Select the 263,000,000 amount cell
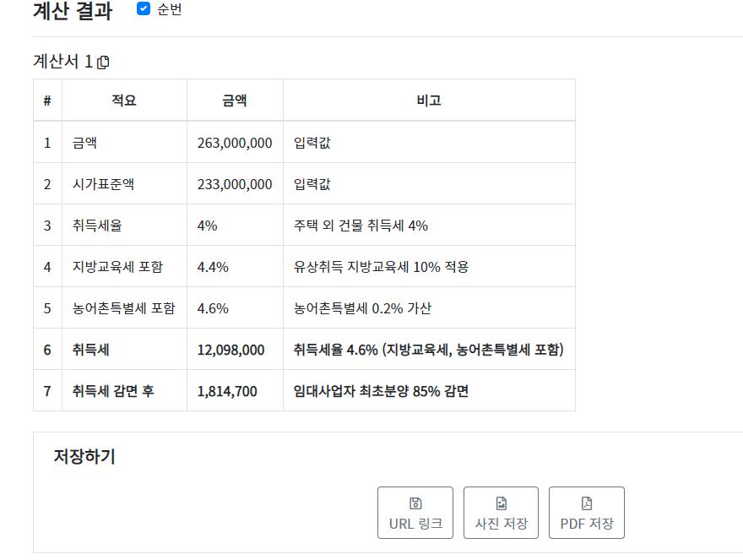This screenshot has height=560, width=743. click(235, 143)
